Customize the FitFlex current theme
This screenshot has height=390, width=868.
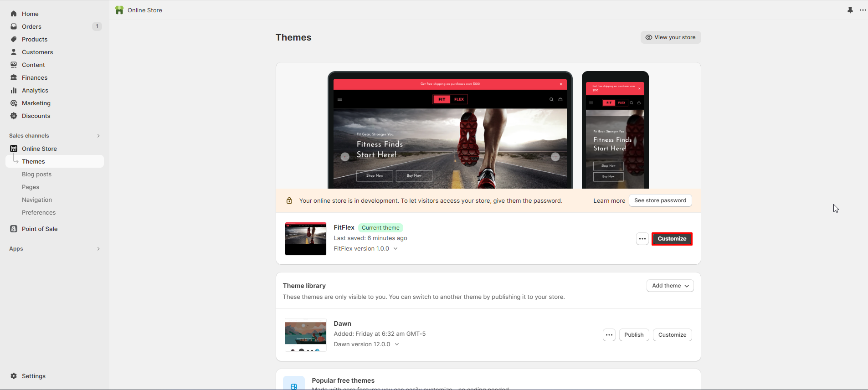tap(672, 239)
